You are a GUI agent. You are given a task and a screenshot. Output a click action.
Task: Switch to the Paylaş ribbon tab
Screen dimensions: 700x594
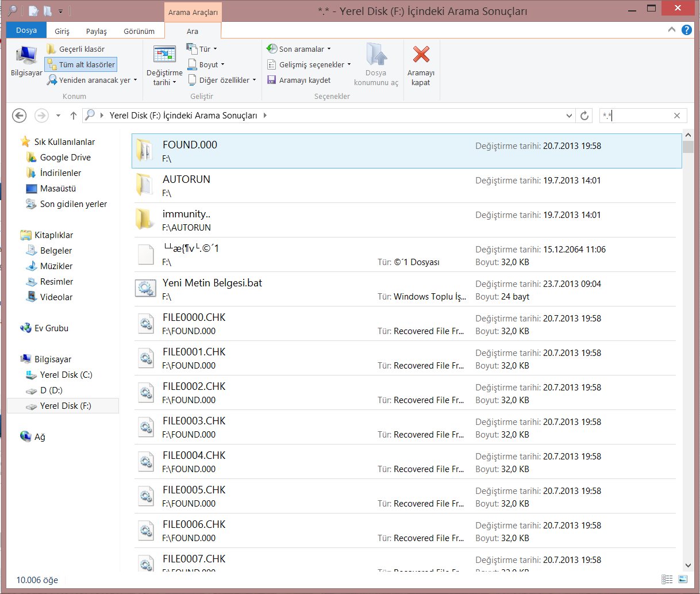[x=97, y=31]
